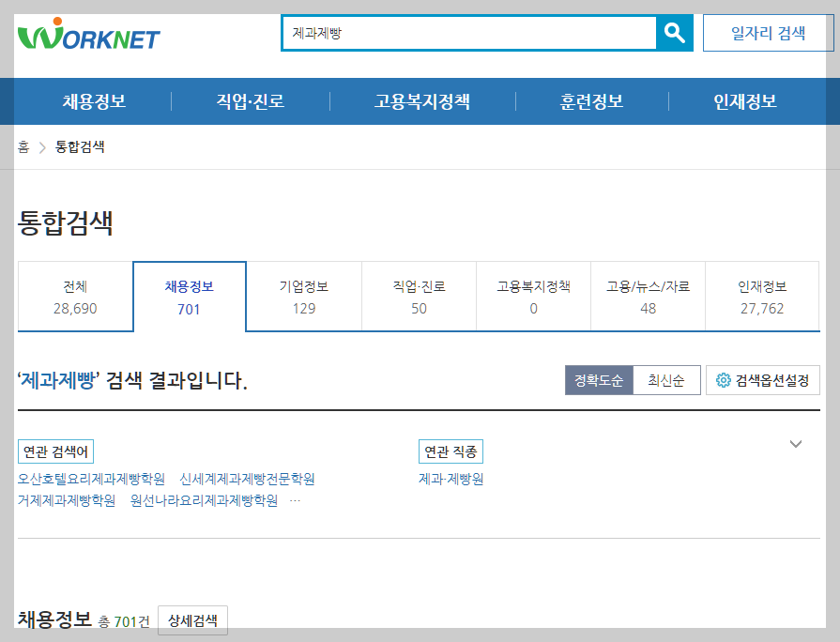The image size is (840, 642).
Task: Click the blue search magnifier icon
Action: click(673, 33)
